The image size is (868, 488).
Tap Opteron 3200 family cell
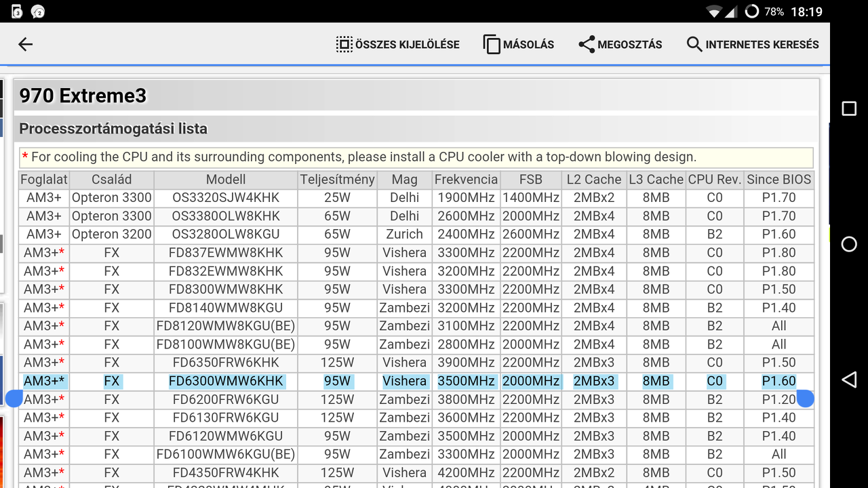click(112, 235)
